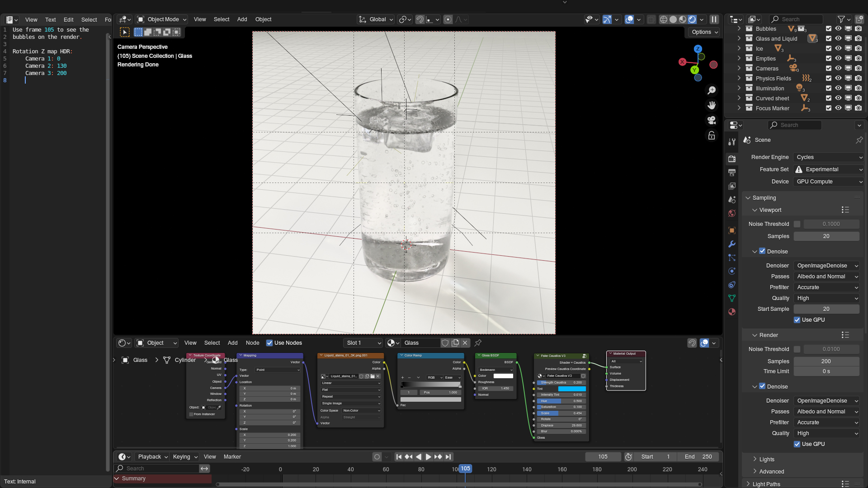Click the viewport zoom magnifier gizmo

(712, 90)
